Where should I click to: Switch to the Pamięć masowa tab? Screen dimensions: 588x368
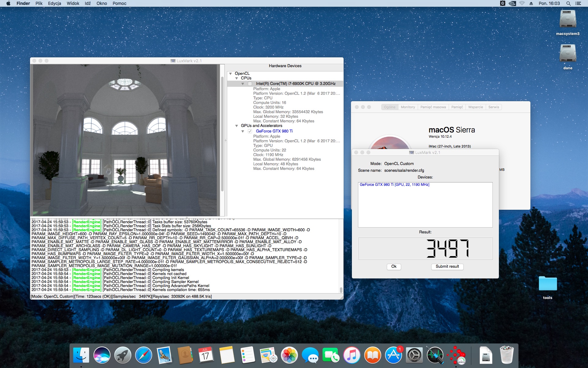433,107
